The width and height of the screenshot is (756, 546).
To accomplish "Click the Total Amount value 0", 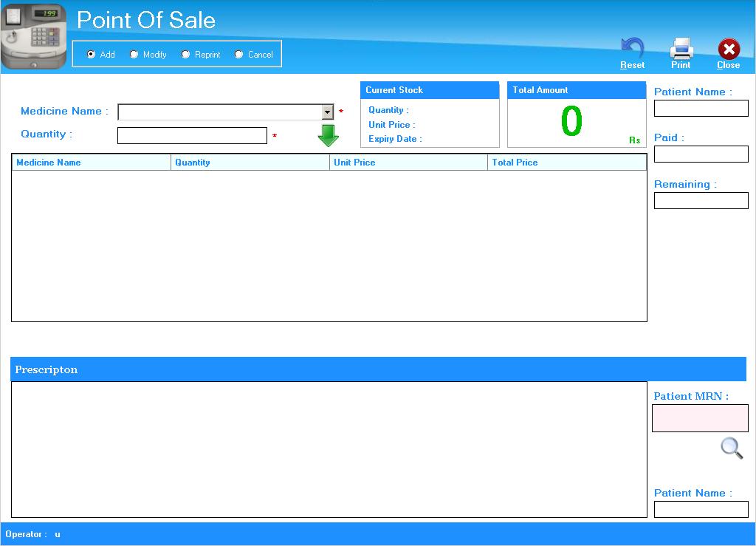I will click(572, 121).
